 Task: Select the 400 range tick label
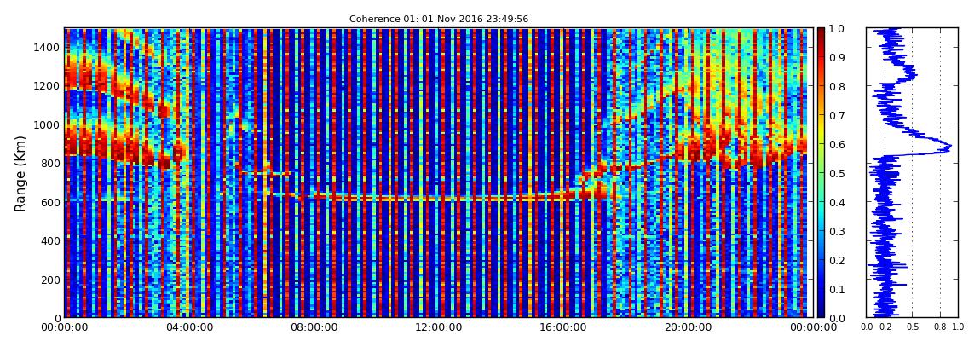coord(49,240)
